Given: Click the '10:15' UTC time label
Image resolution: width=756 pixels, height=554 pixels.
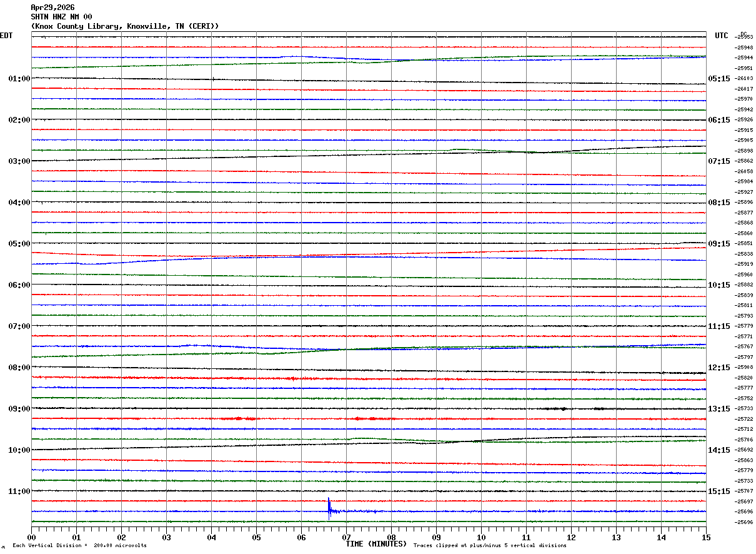Looking at the screenshot, I should click(719, 285).
